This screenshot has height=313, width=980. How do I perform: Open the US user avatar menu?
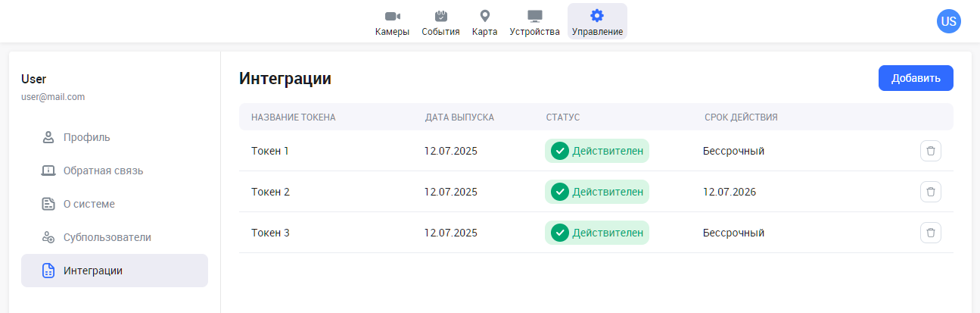click(949, 21)
